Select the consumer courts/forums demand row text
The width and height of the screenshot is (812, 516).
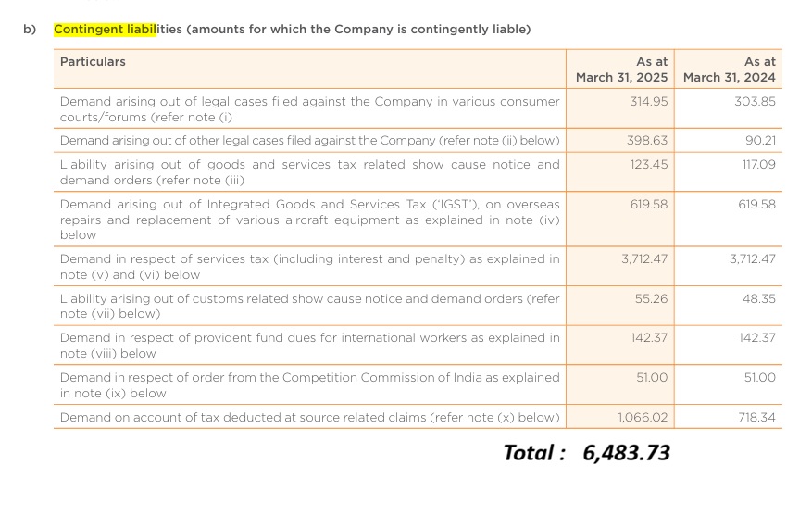click(x=309, y=109)
